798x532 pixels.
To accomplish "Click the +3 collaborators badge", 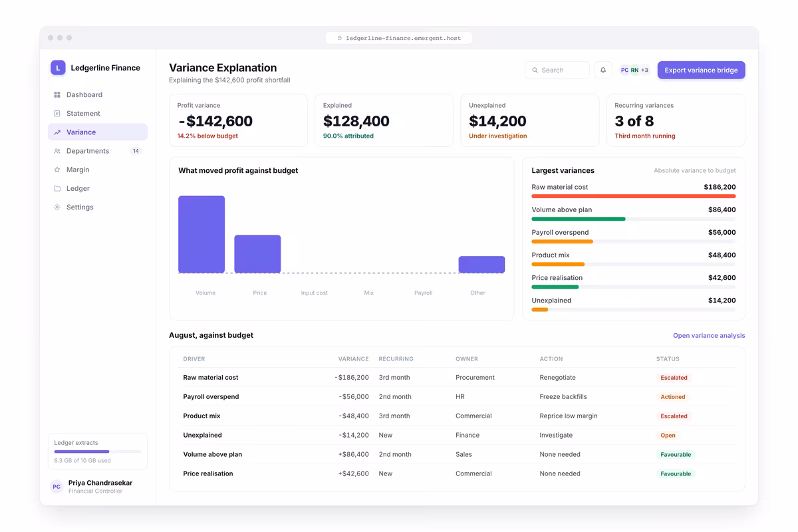I will click(x=644, y=70).
